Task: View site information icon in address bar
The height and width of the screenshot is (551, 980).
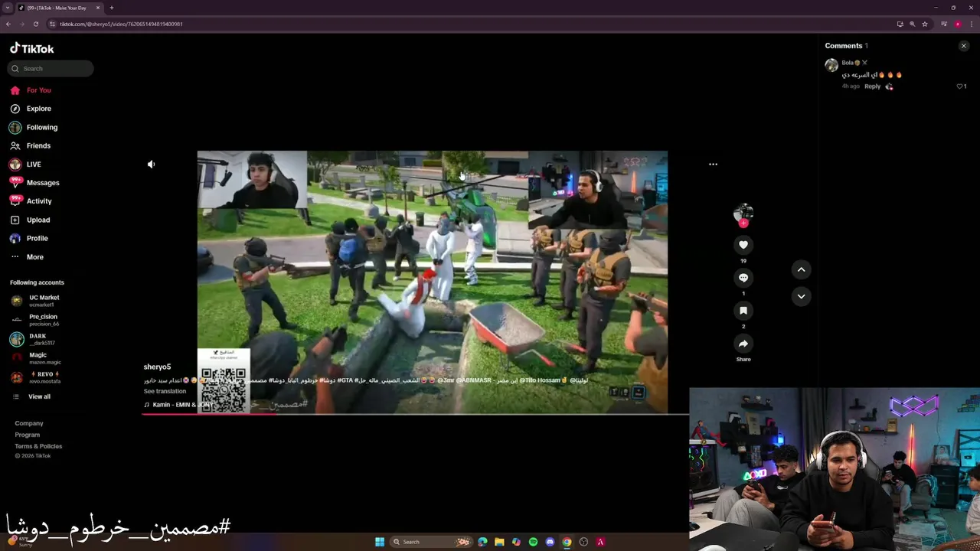Action: pyautogui.click(x=52, y=24)
